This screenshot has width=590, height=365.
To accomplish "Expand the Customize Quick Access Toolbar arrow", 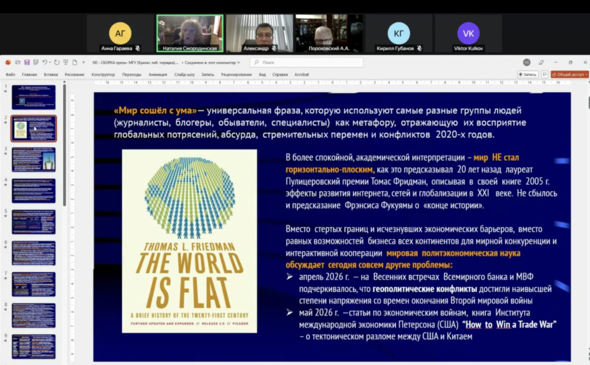I will click(84, 62).
